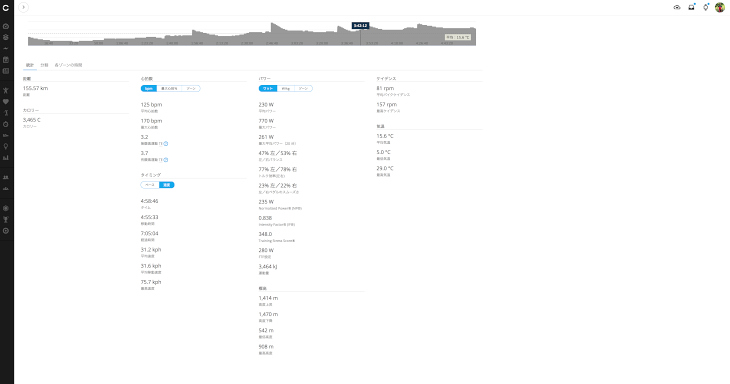Open the notifications inbox icon
This screenshot has height=384, width=730.
click(691, 7)
